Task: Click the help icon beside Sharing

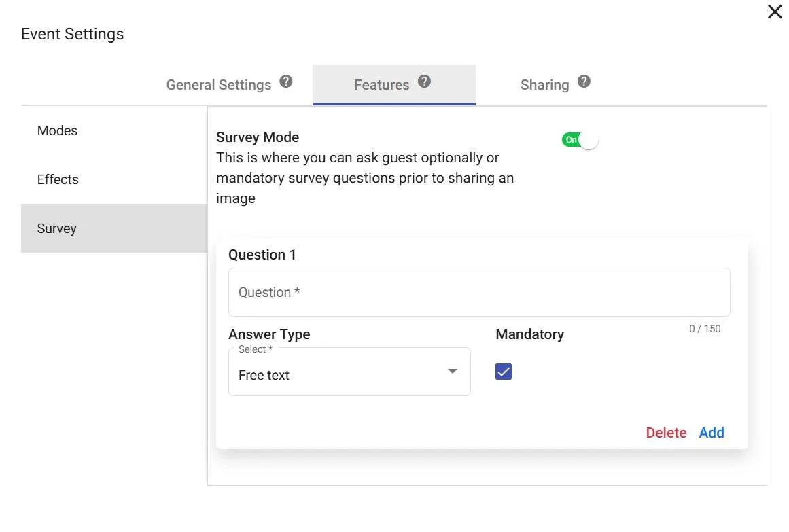Action: pos(584,82)
